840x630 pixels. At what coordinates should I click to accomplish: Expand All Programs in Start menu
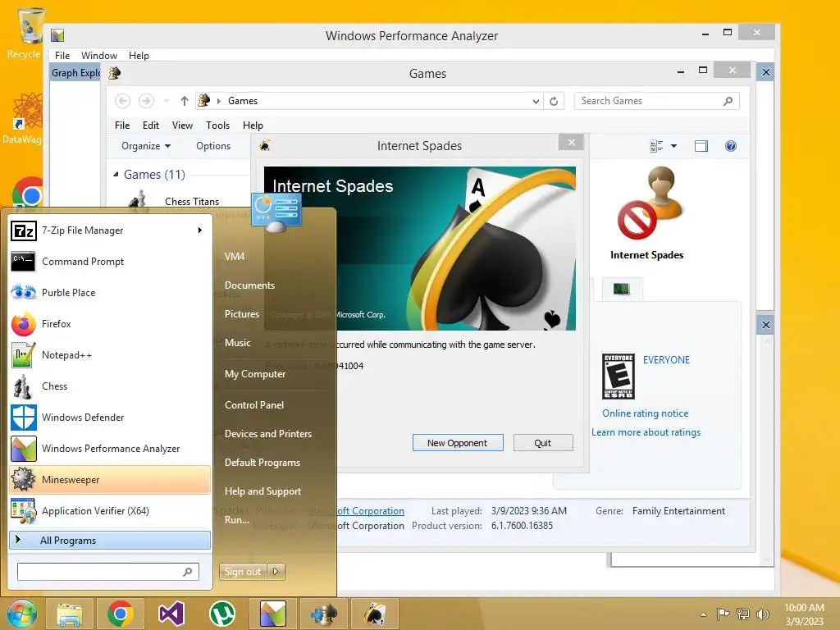(x=110, y=540)
